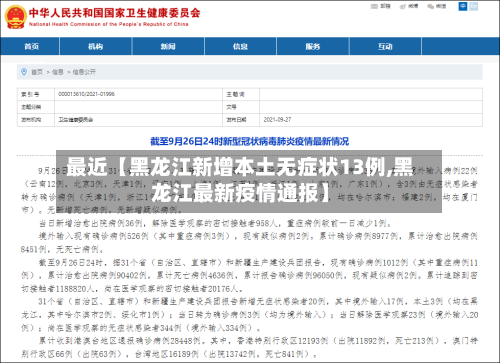Click the paragraph starting 累计收到港澳台地区通报
The image size is (500, 363).
249,347
